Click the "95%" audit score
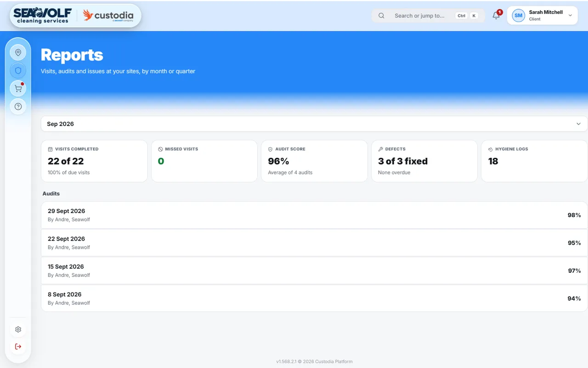Screen dimensions: 588x368 574,242
